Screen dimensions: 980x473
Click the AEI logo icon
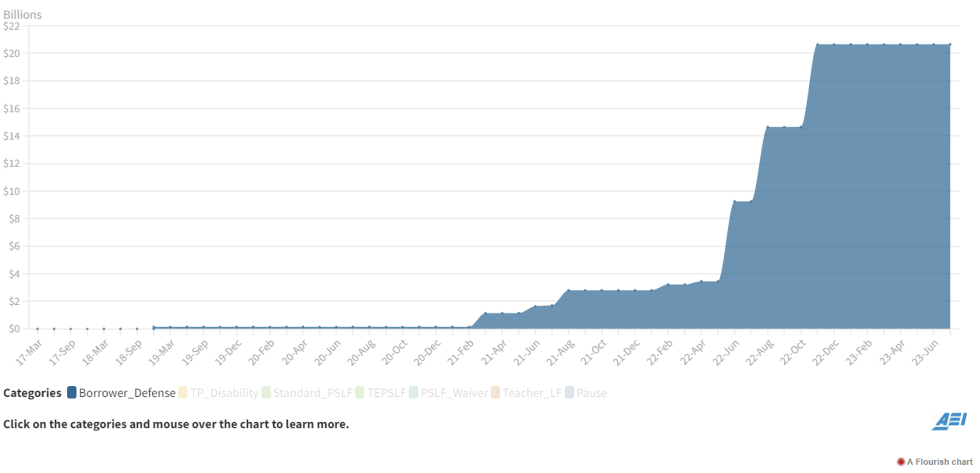point(949,421)
